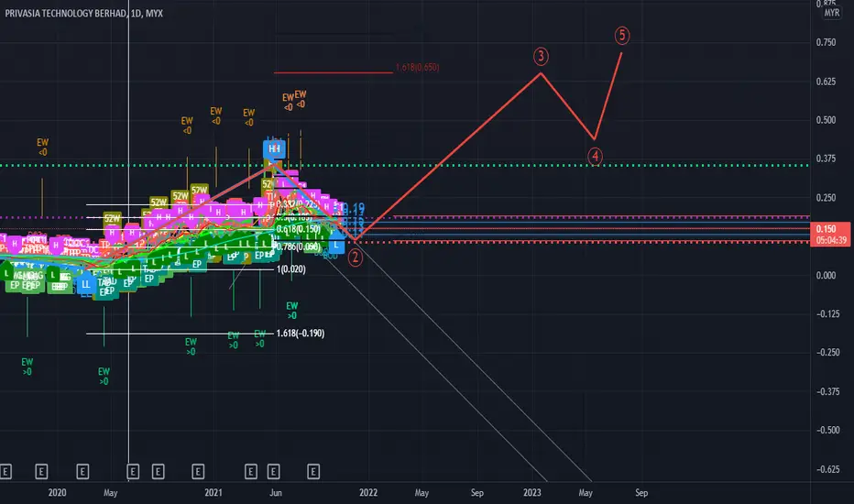Click the earnings E marker on the vertical line
Image resolution: width=854 pixels, height=504 pixels.
[133, 471]
